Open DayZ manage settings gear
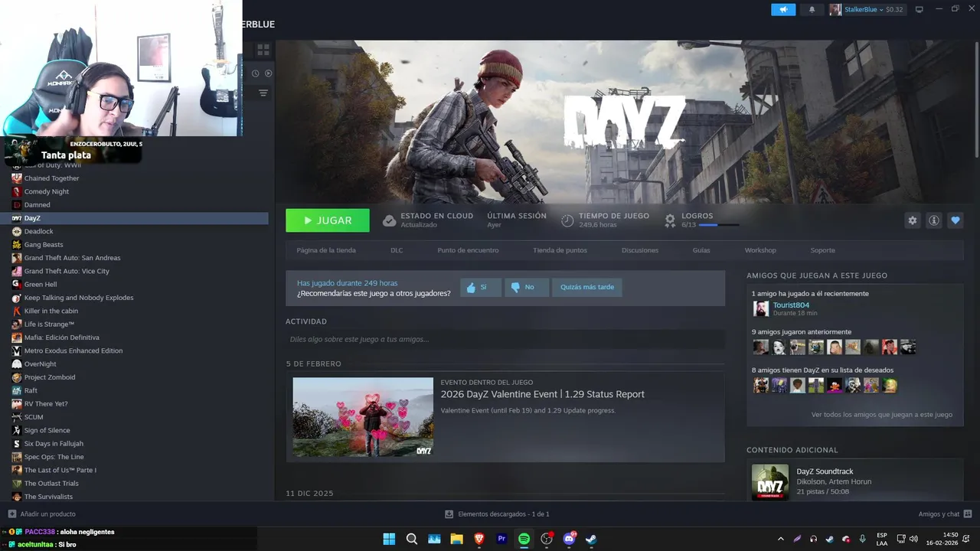980x551 pixels. [x=913, y=220]
